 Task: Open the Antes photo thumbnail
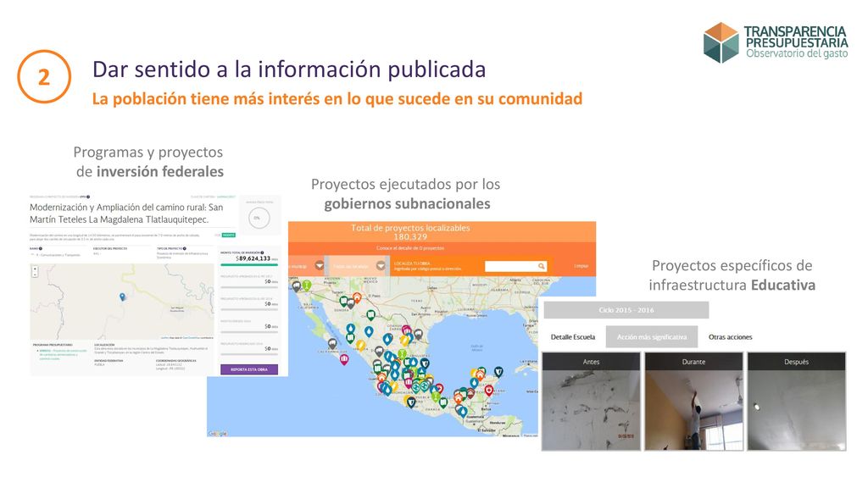coord(591,402)
